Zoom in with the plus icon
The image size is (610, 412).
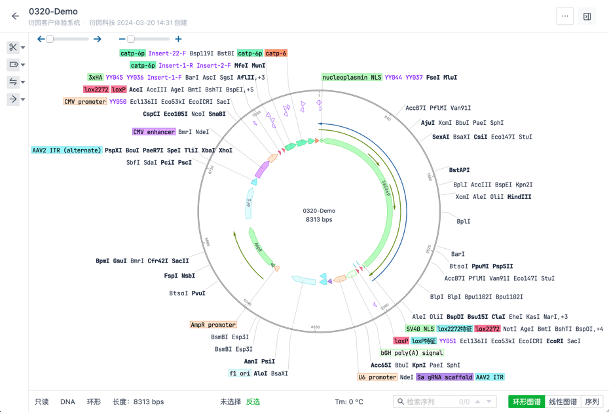point(178,39)
